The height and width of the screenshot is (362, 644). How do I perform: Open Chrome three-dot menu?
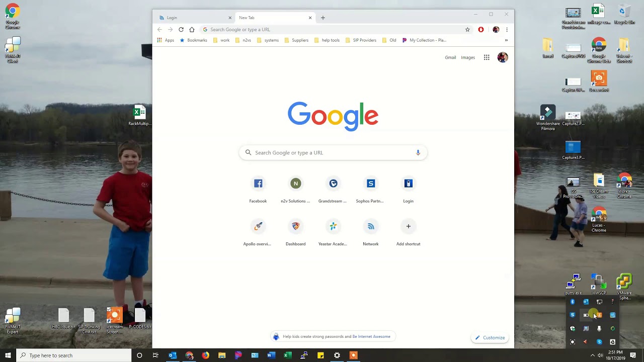pos(507,30)
